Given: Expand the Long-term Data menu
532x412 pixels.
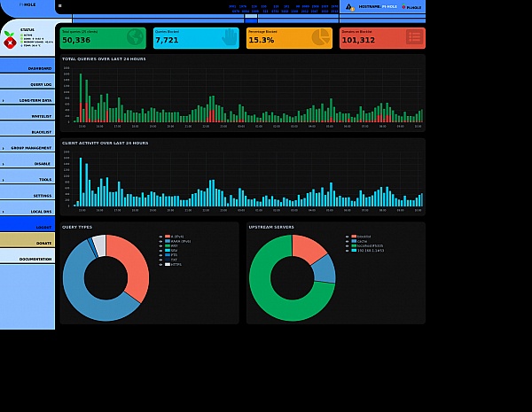Looking at the screenshot, I should click(27, 97).
